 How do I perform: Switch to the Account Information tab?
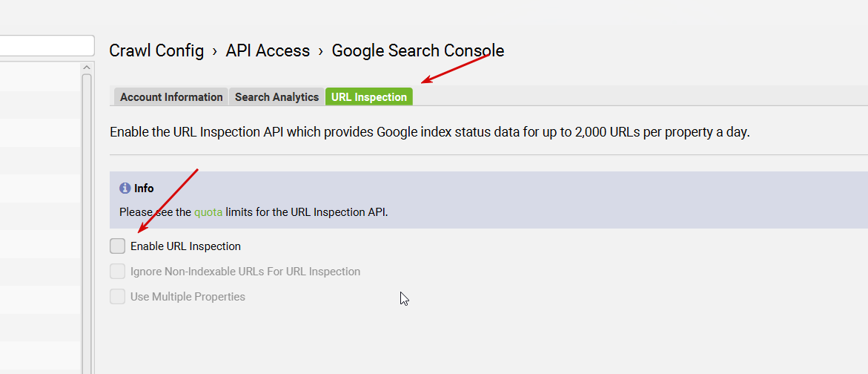pyautogui.click(x=171, y=97)
